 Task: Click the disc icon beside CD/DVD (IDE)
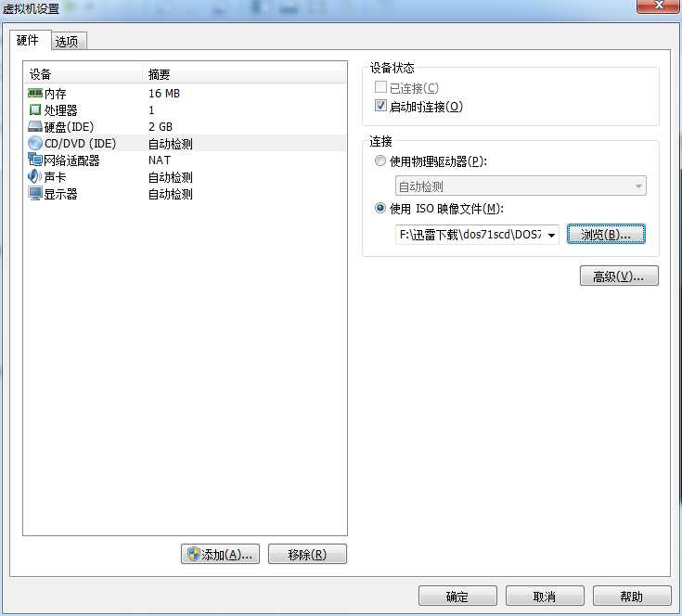[x=35, y=143]
